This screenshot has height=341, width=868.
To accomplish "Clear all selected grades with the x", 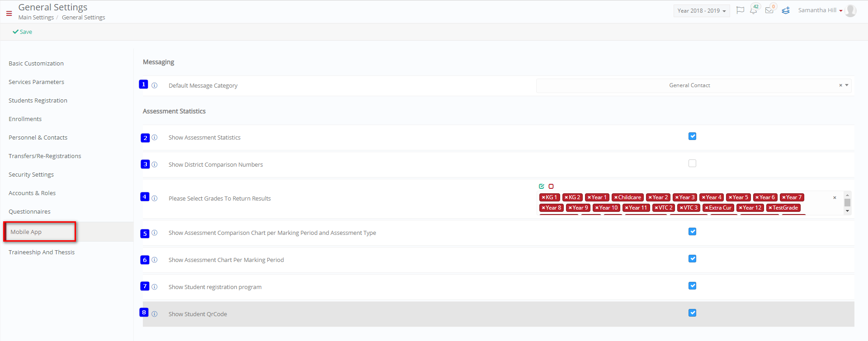I will (835, 197).
